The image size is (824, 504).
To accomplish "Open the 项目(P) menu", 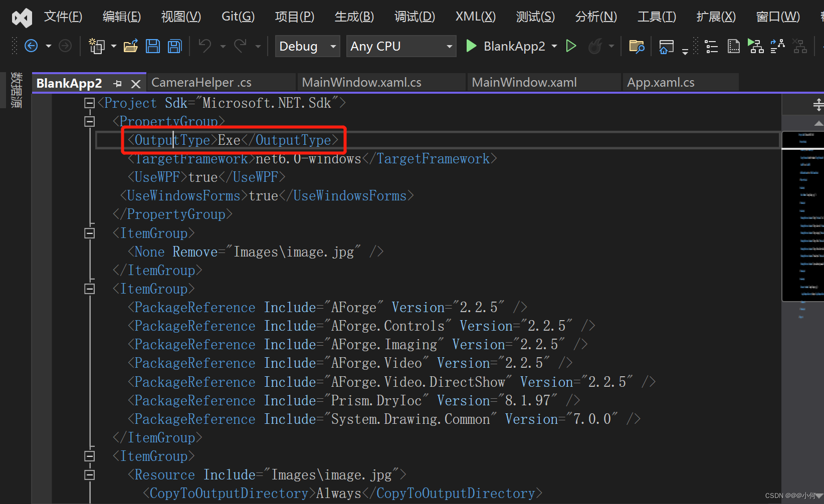I will pyautogui.click(x=295, y=17).
